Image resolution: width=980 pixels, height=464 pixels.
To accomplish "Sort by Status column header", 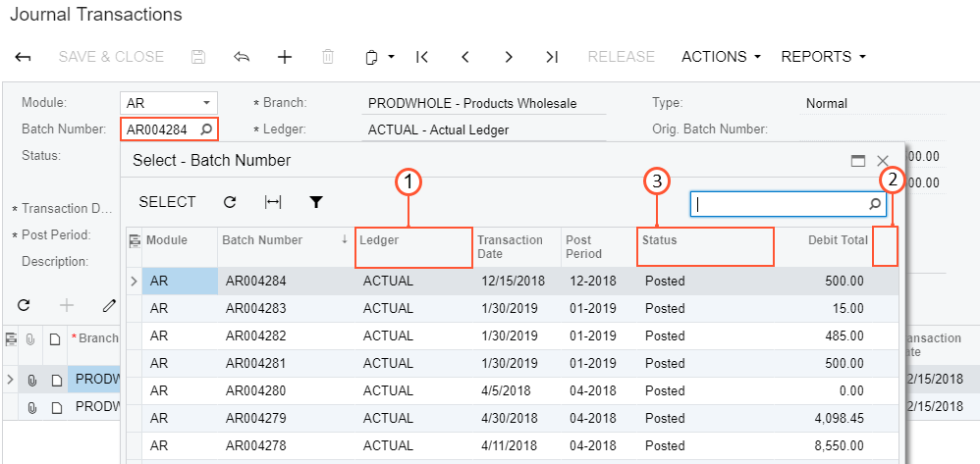I will click(x=660, y=240).
